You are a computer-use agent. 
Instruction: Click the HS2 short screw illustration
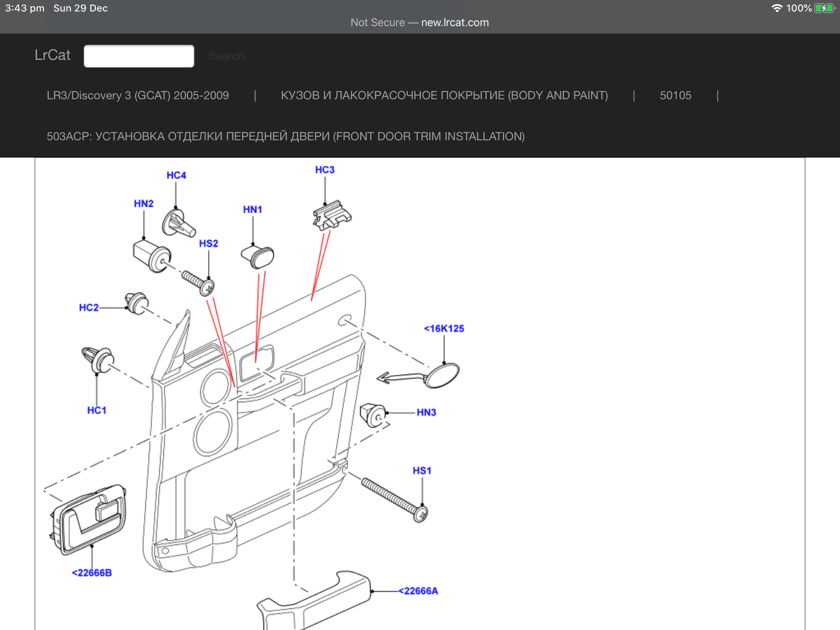tap(198, 283)
